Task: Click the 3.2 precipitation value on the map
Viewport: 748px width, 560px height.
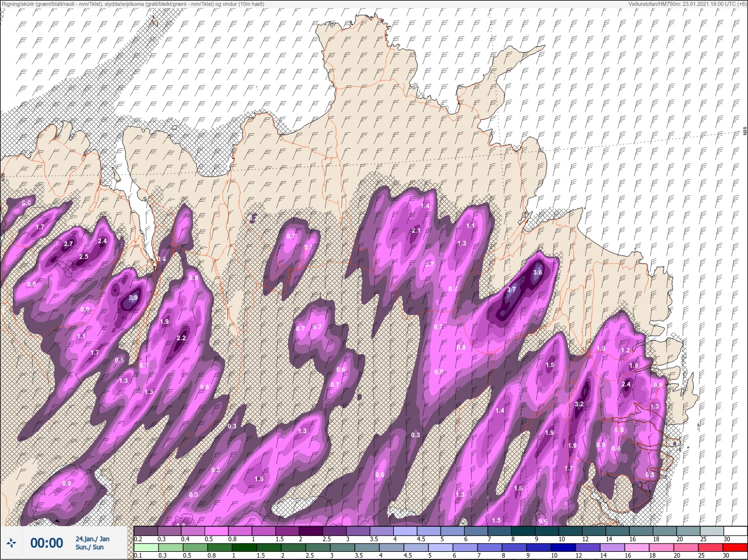Action: point(579,405)
